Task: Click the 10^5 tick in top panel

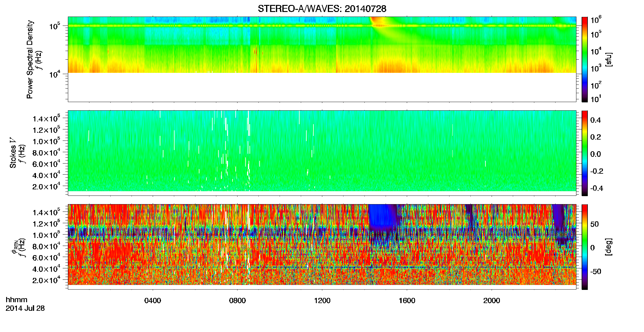Action: coord(54,26)
